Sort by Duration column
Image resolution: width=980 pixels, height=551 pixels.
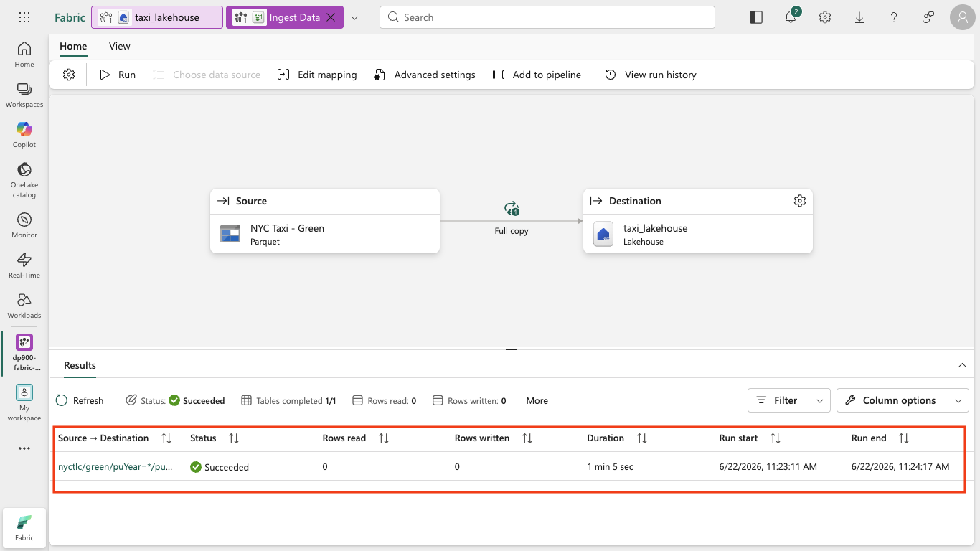click(642, 438)
